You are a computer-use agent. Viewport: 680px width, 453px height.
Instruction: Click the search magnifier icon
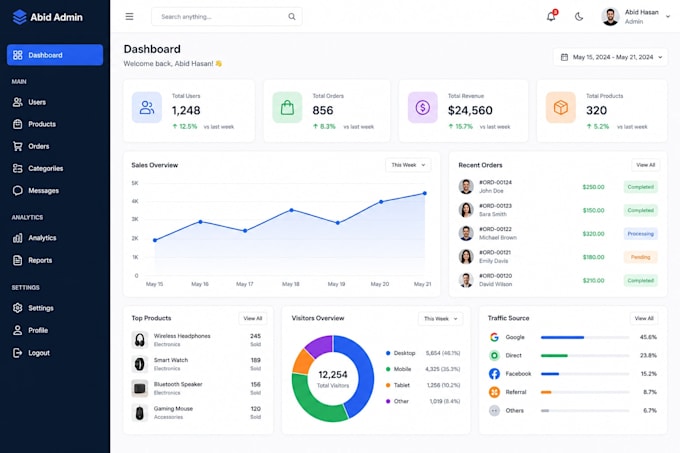pyautogui.click(x=292, y=16)
